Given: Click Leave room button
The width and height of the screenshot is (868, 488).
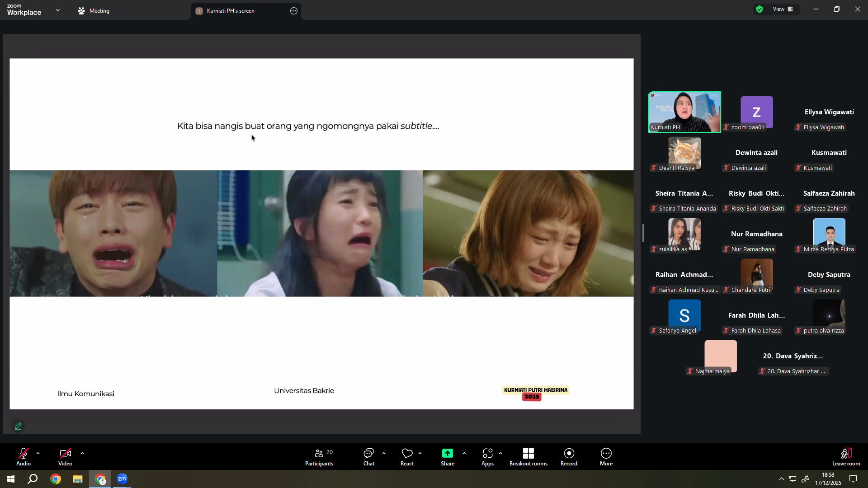Looking at the screenshot, I should [x=846, y=457].
